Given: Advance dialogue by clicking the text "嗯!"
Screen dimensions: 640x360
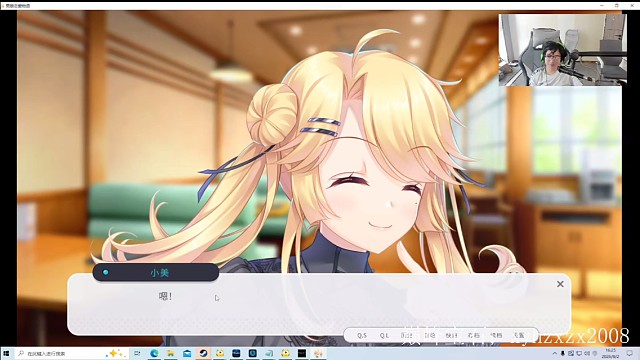Looking at the screenshot, I should pos(165,296).
